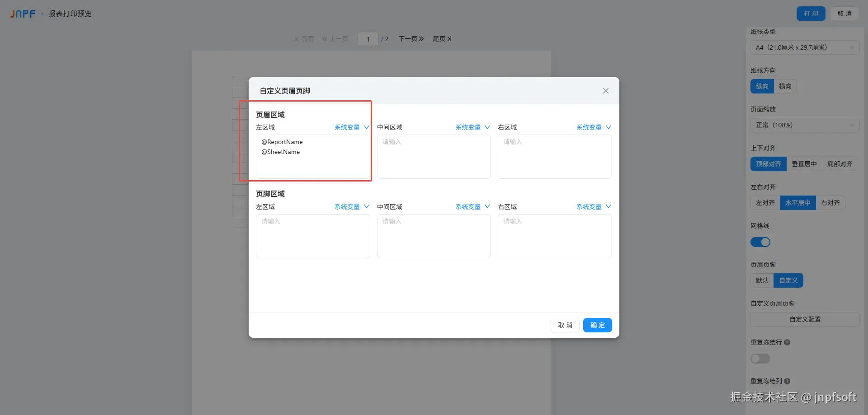This screenshot has height=415, width=868.
Task: Toggle the 网格线 switch off
Action: click(x=760, y=242)
